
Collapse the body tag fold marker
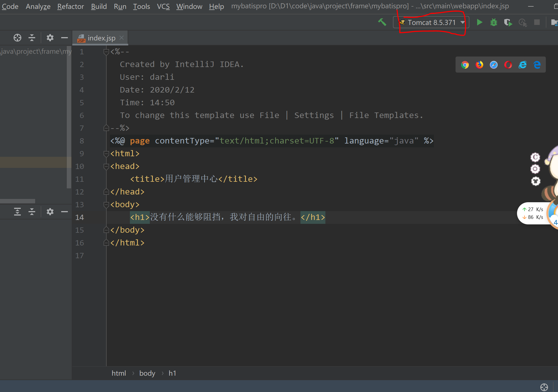106,204
